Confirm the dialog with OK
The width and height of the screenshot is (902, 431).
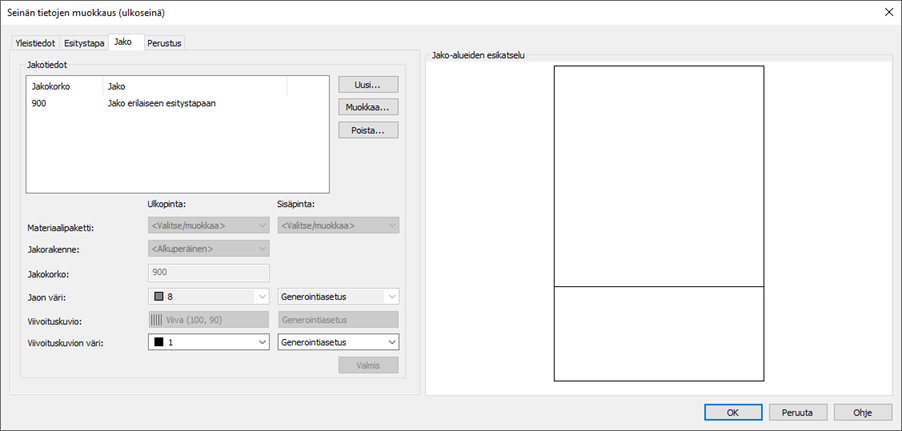tap(732, 411)
